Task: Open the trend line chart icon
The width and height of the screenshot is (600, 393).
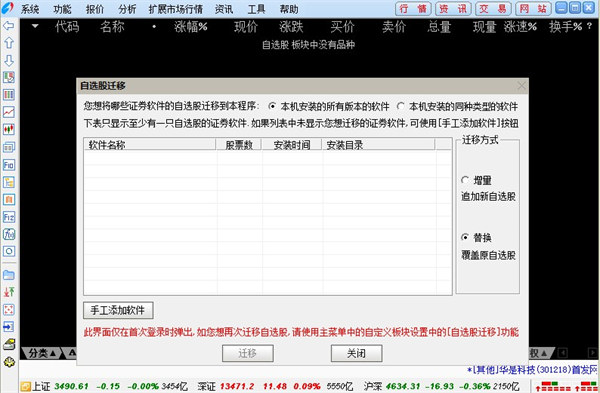Action: click(x=9, y=112)
